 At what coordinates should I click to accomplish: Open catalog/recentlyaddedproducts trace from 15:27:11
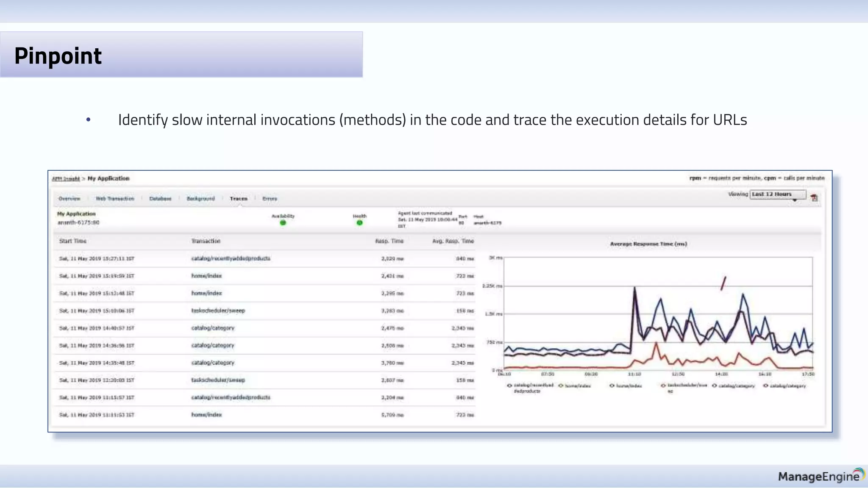[231, 258]
